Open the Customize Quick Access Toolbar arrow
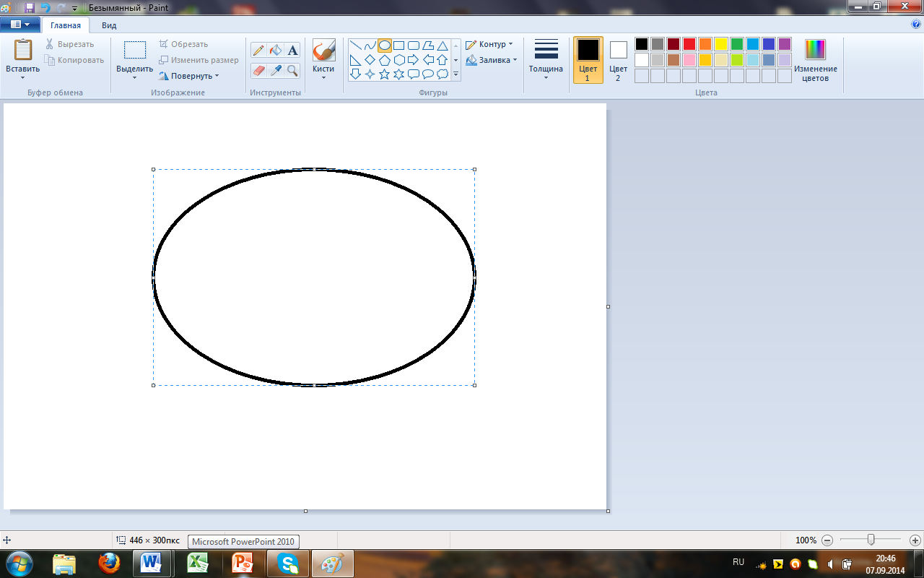 [74, 8]
